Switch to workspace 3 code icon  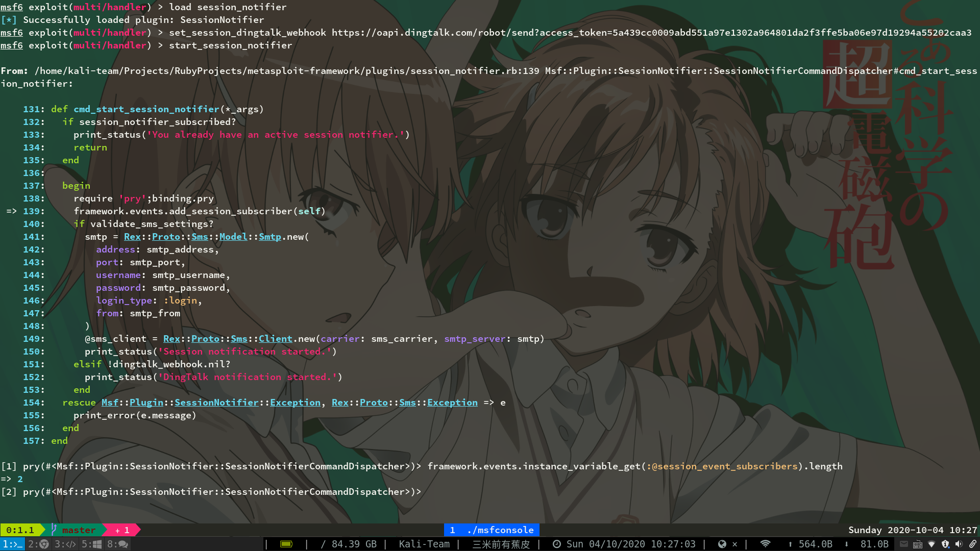tap(65, 544)
